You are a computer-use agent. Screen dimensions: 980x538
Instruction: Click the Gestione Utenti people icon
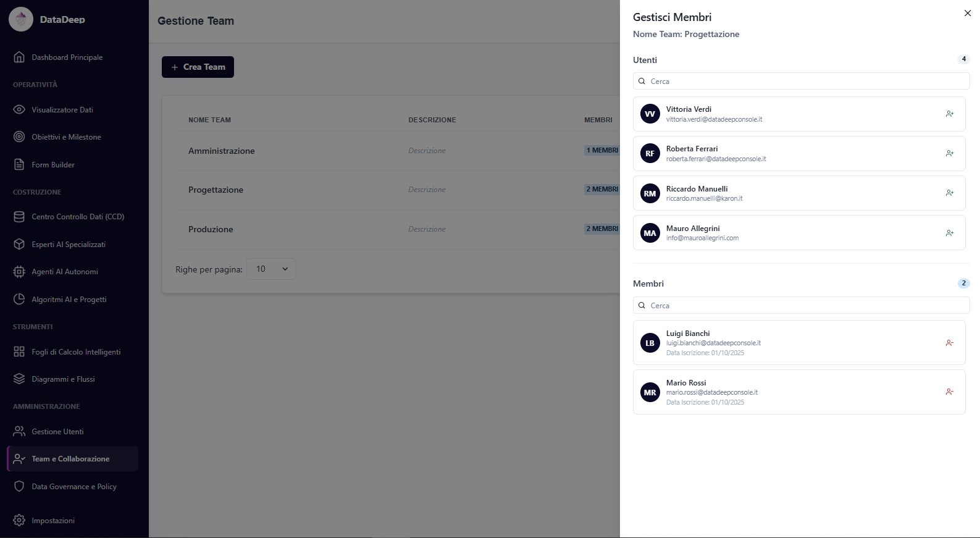19,431
